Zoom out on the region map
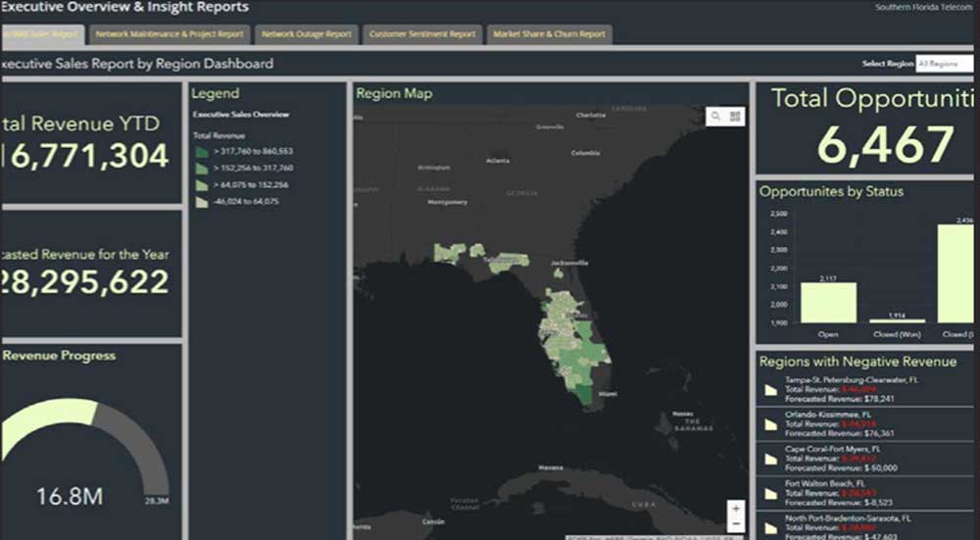 point(734,524)
